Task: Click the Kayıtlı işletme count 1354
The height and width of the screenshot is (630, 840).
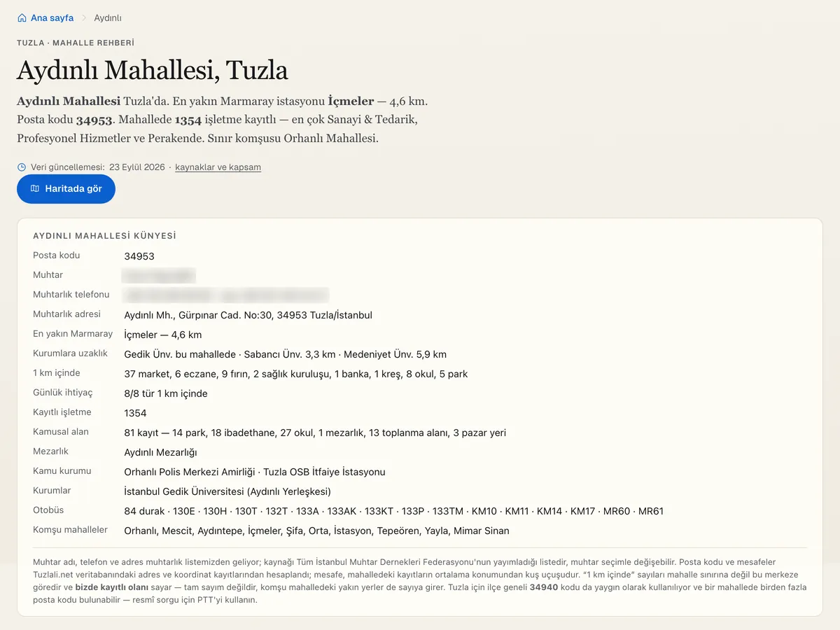Action: tap(135, 413)
